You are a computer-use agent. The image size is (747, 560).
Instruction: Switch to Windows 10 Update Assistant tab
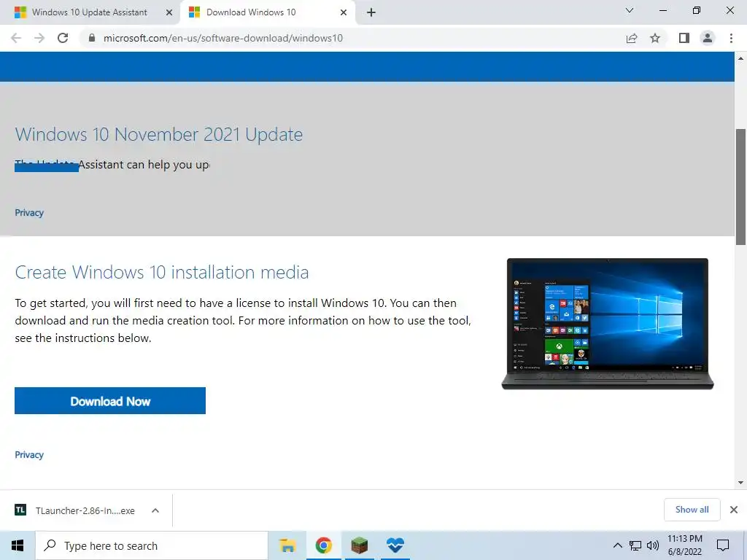pos(90,12)
